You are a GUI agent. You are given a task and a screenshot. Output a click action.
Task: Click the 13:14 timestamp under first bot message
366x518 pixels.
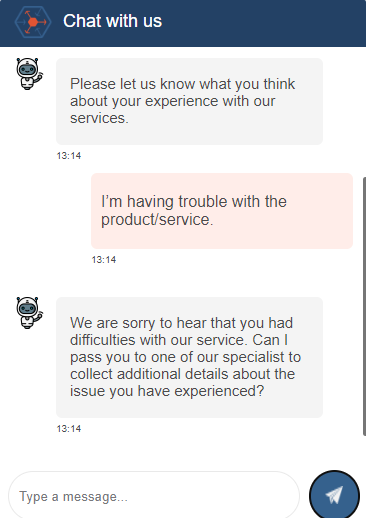tap(69, 156)
